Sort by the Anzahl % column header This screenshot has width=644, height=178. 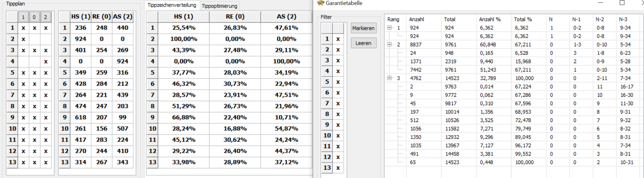[490, 19]
